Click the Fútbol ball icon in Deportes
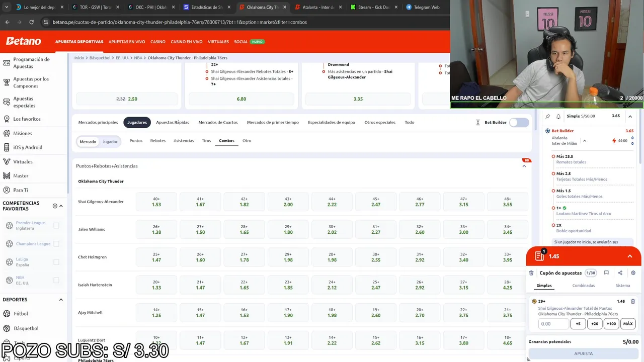This screenshot has height=362, width=644. pyautogui.click(x=7, y=314)
